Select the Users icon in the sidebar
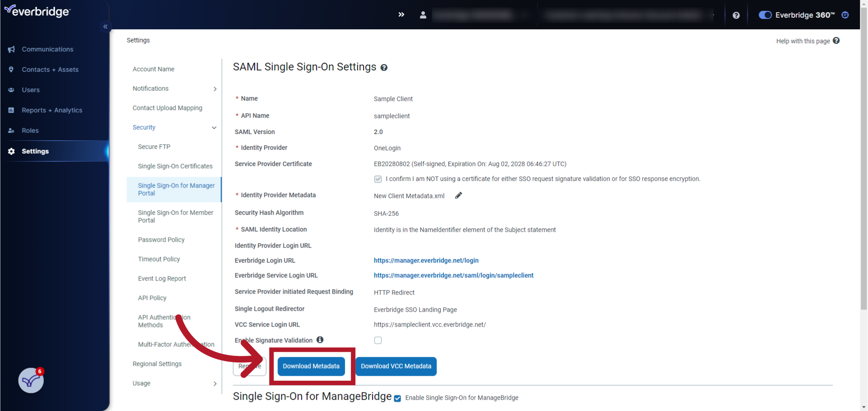Screen dimensions: 868x411 [11, 90]
